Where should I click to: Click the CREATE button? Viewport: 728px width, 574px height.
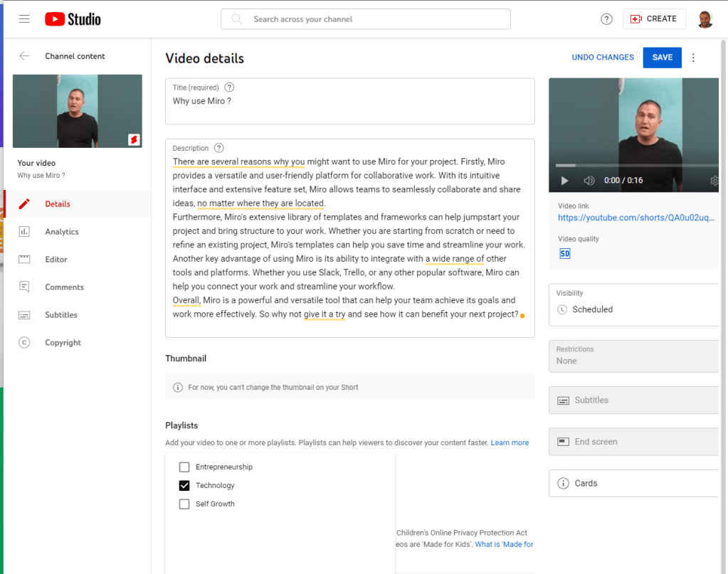point(654,19)
